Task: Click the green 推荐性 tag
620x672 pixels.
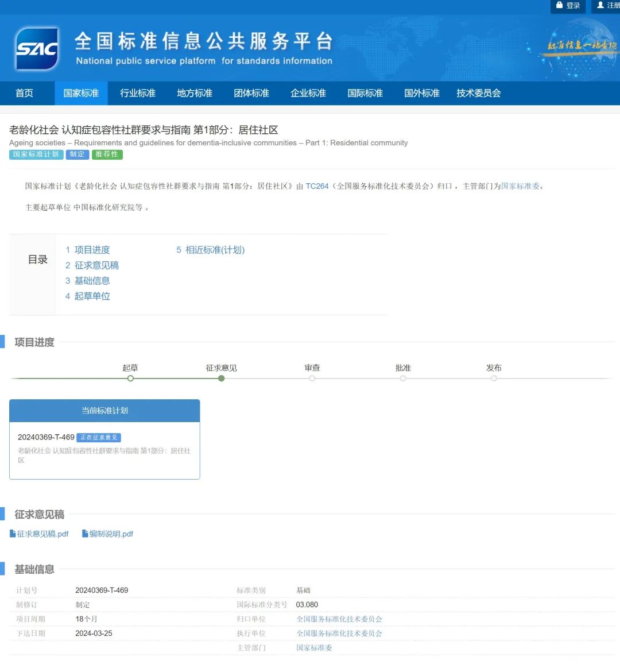Action: point(107,154)
